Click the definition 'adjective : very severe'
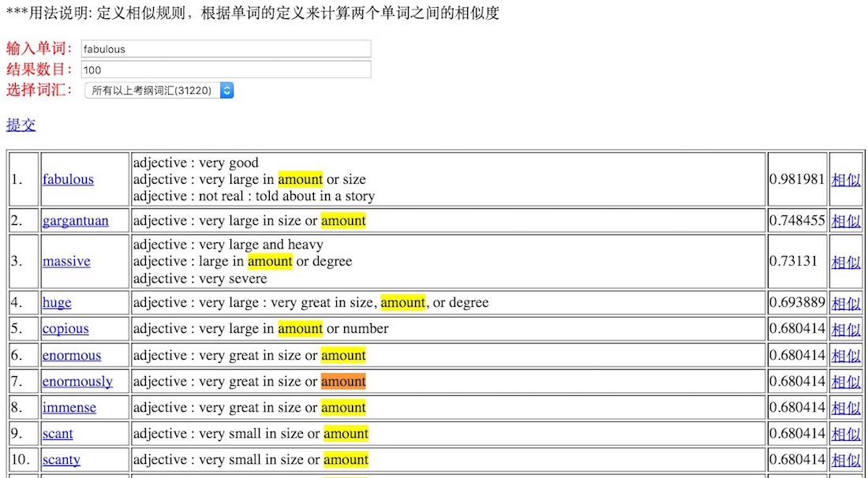Viewport: 868px width, 478px height. pyautogui.click(x=200, y=278)
